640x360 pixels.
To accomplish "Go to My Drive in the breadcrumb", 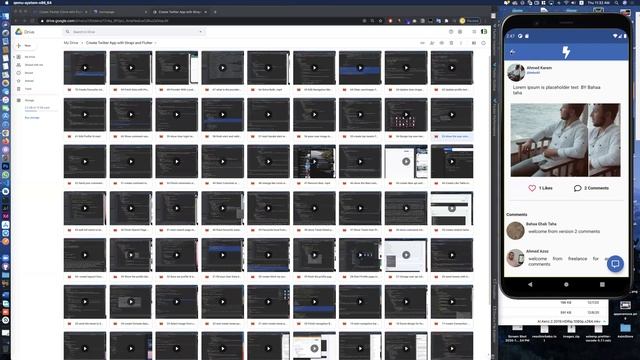I will [71, 43].
